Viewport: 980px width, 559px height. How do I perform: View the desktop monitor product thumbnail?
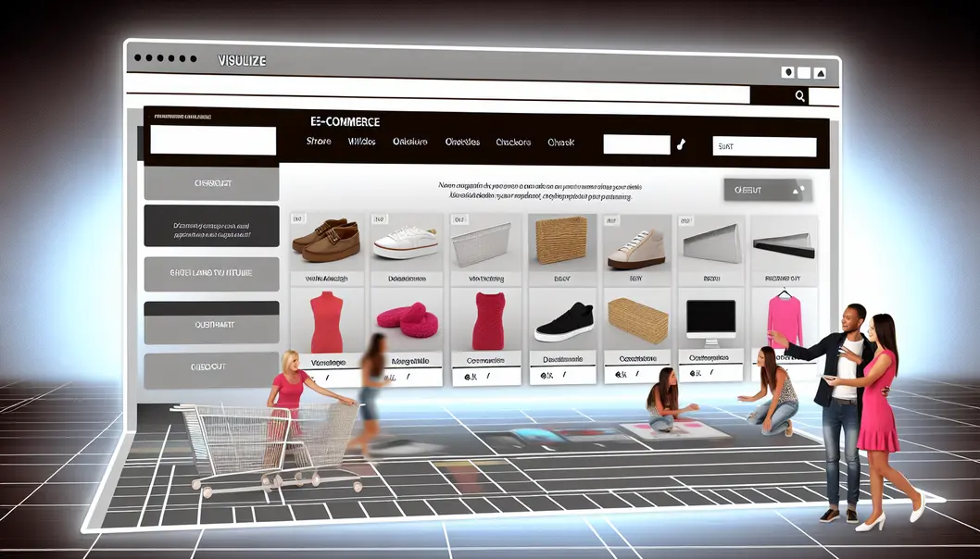point(713,319)
